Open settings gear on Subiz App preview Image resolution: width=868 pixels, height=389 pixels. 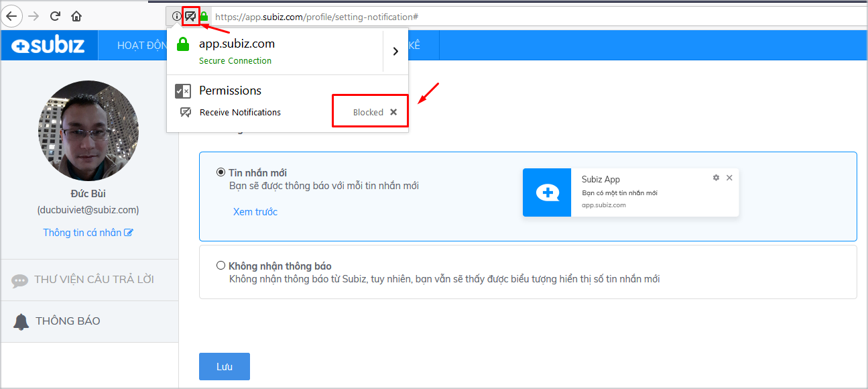pos(716,178)
